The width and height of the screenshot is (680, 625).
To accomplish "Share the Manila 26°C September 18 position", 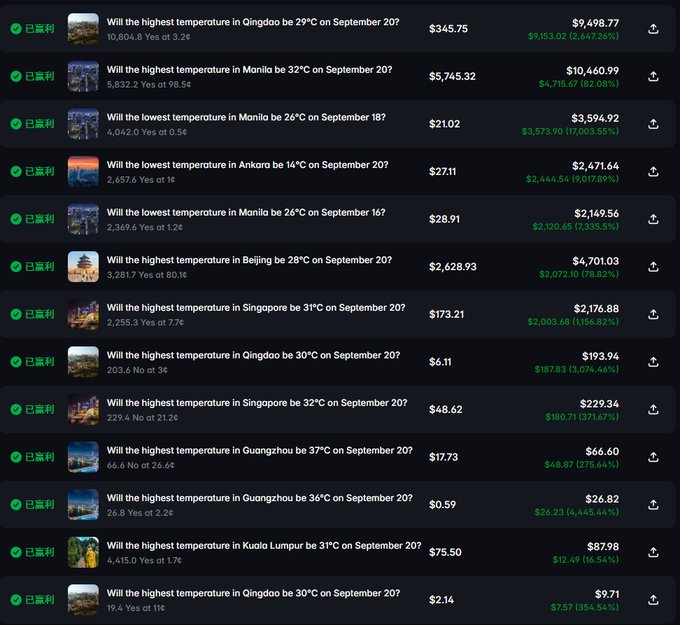I will (653, 124).
